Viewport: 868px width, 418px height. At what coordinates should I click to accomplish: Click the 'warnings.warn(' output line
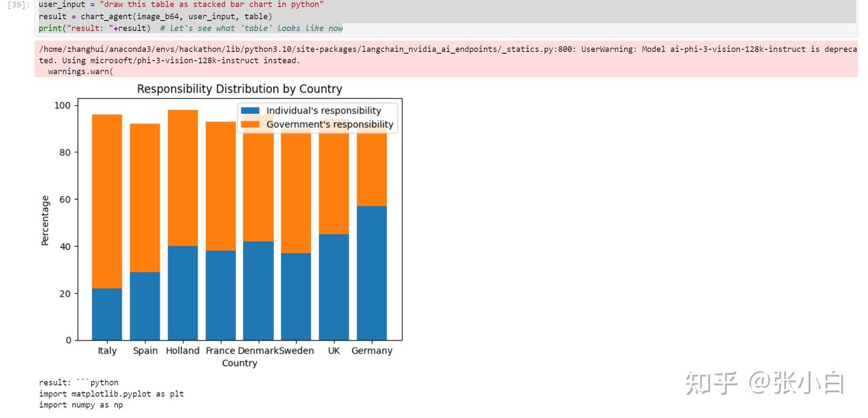(x=81, y=72)
